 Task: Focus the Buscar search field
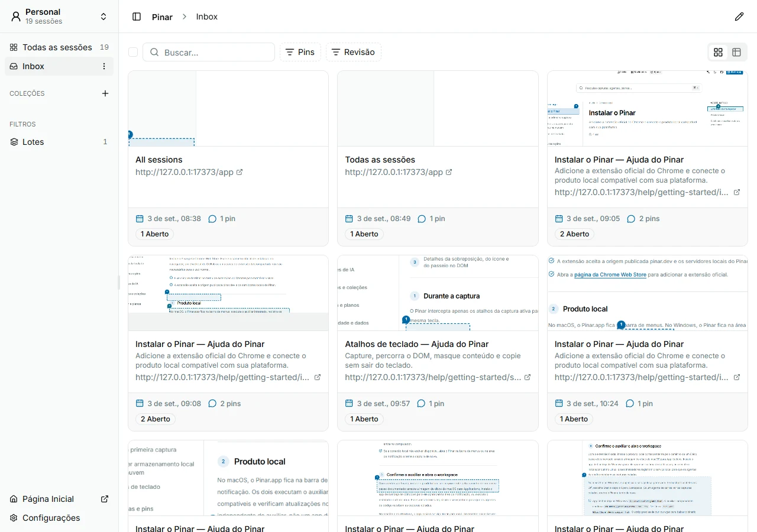(209, 52)
